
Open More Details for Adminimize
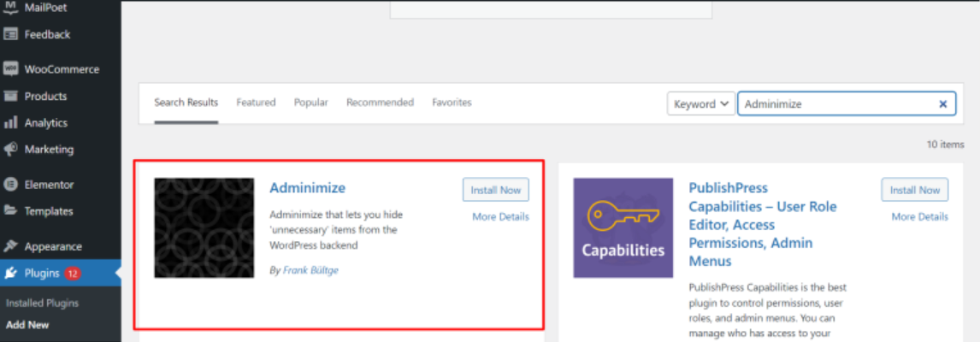click(500, 217)
